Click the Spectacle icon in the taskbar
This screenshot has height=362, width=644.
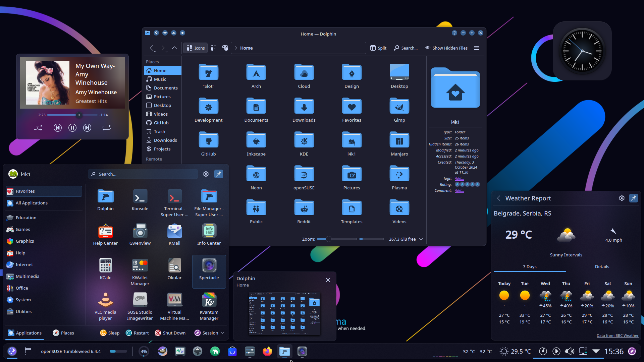point(302,351)
